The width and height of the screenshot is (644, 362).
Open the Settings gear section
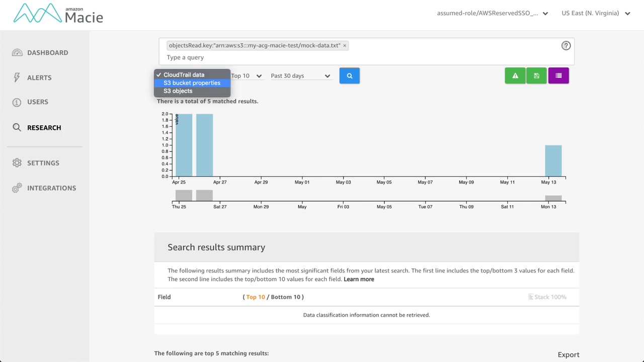(43, 163)
